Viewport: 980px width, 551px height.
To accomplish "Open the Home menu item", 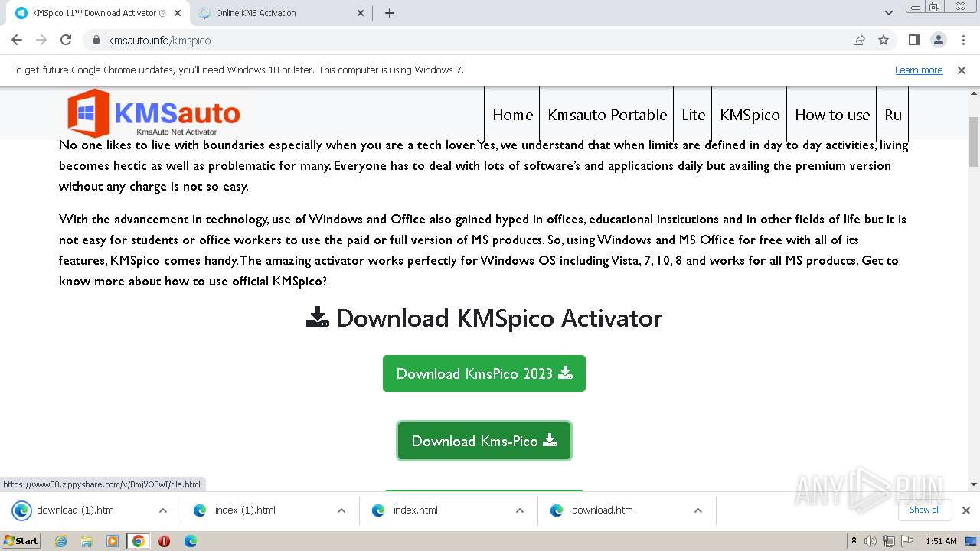I will (512, 115).
